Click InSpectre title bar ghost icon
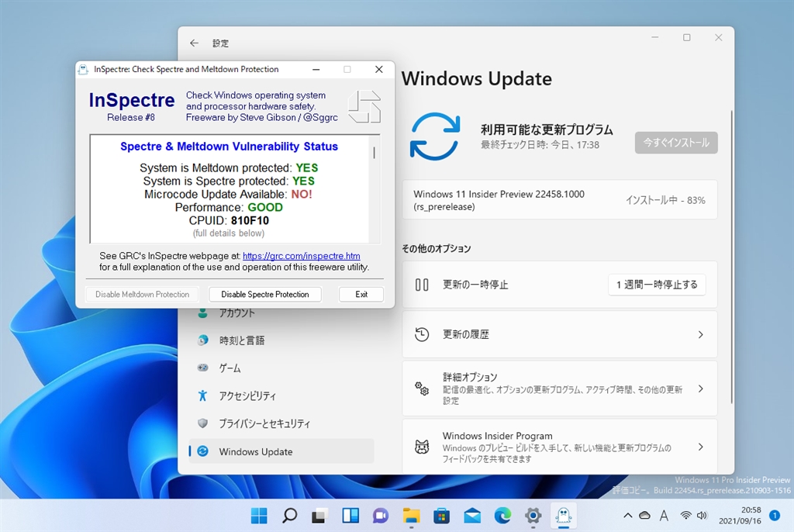Viewport: 794px width, 532px height. [84, 70]
